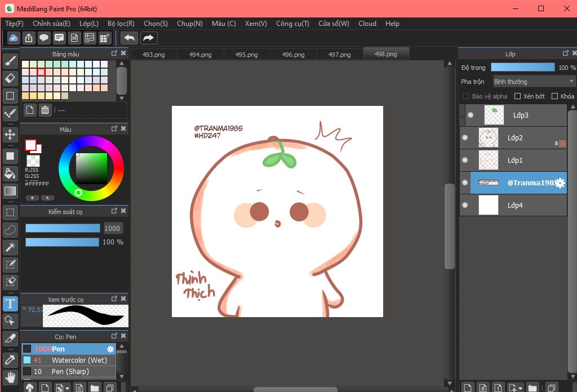Viewport: 577px width, 392px height.
Task: Select the Eyedropper tool
Action: pyautogui.click(x=10, y=360)
